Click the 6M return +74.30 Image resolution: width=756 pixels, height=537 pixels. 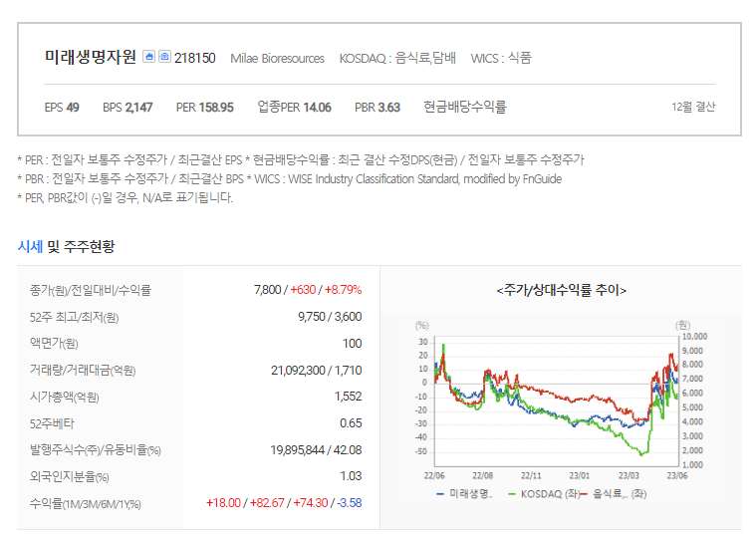click(x=310, y=503)
